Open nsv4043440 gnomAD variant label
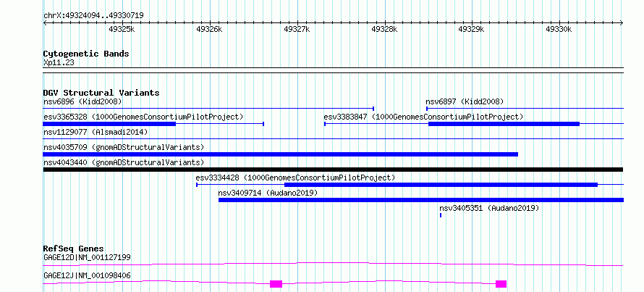The image size is (644, 292). [x=124, y=162]
